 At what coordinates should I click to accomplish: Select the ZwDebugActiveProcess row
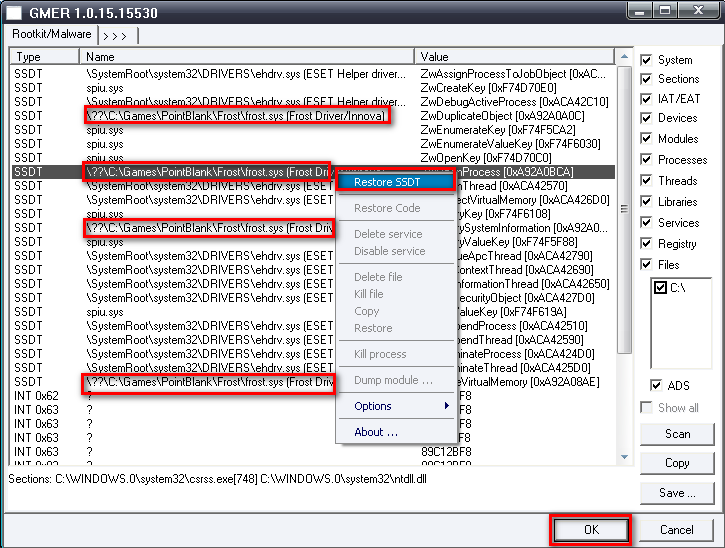313,102
